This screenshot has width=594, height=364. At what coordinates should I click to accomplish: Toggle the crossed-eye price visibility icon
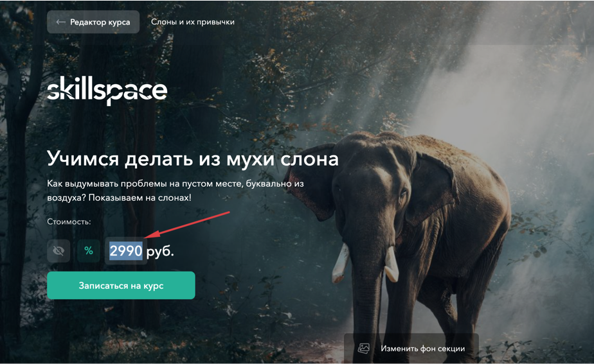click(59, 251)
